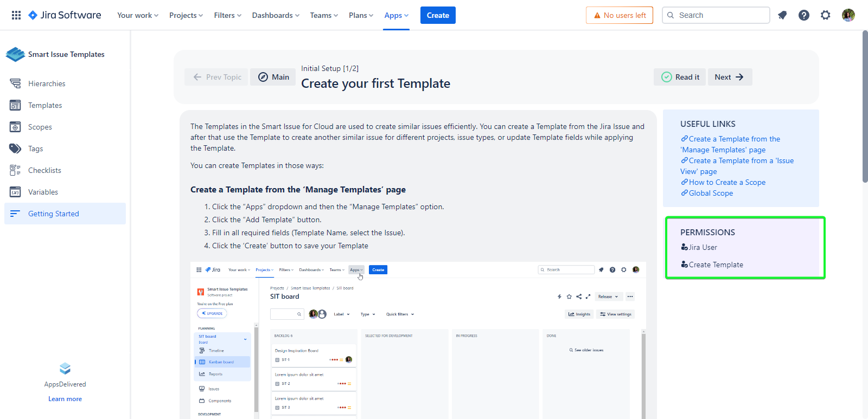The image size is (868, 419).
Task: Open Tags in the sidebar
Action: click(35, 149)
